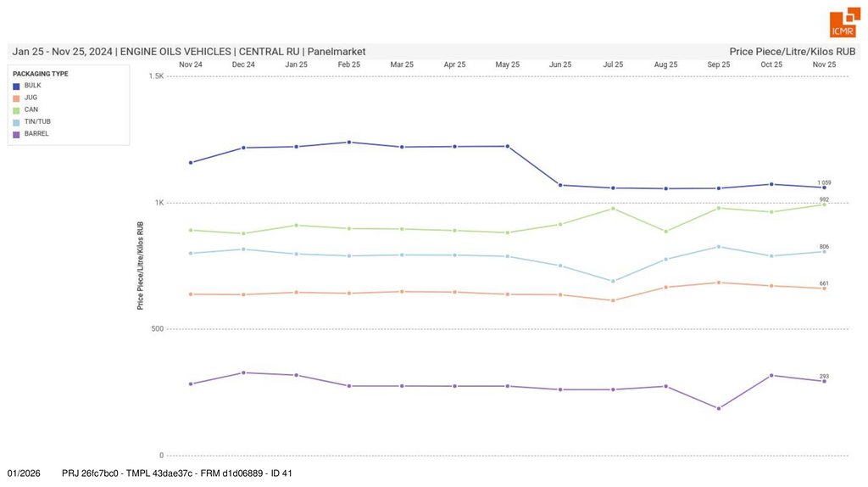The height and width of the screenshot is (487, 868).
Task: Select the Nov 24 axis label
Action: point(191,64)
